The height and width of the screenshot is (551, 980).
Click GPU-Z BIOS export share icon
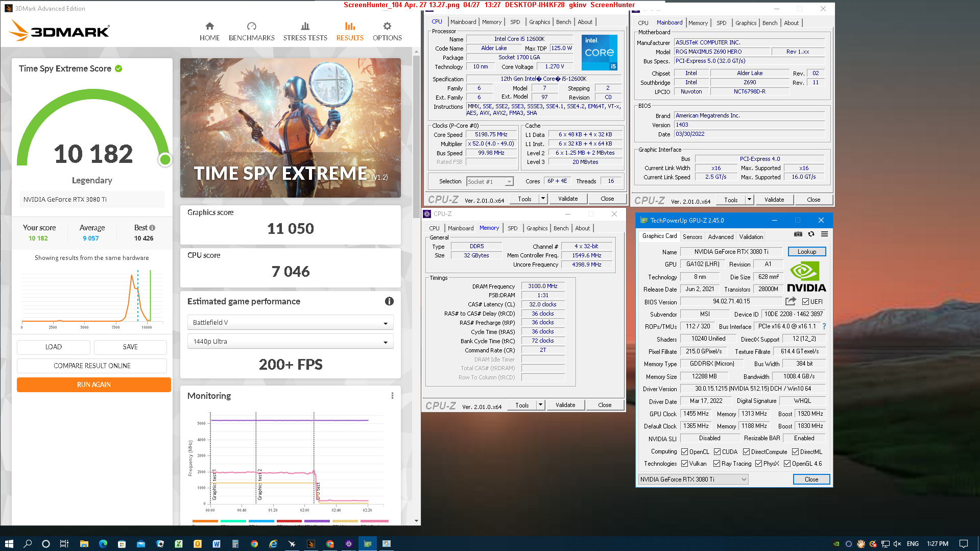[791, 301]
